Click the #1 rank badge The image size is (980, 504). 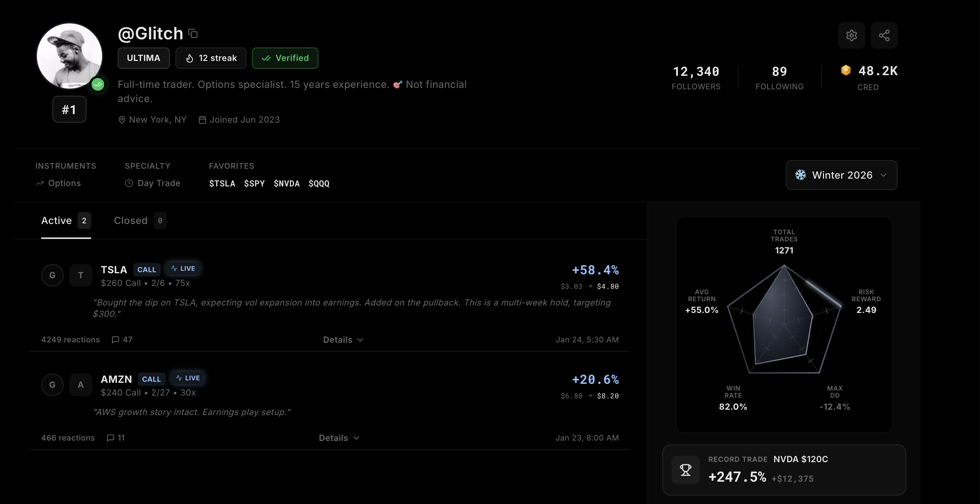(x=69, y=109)
